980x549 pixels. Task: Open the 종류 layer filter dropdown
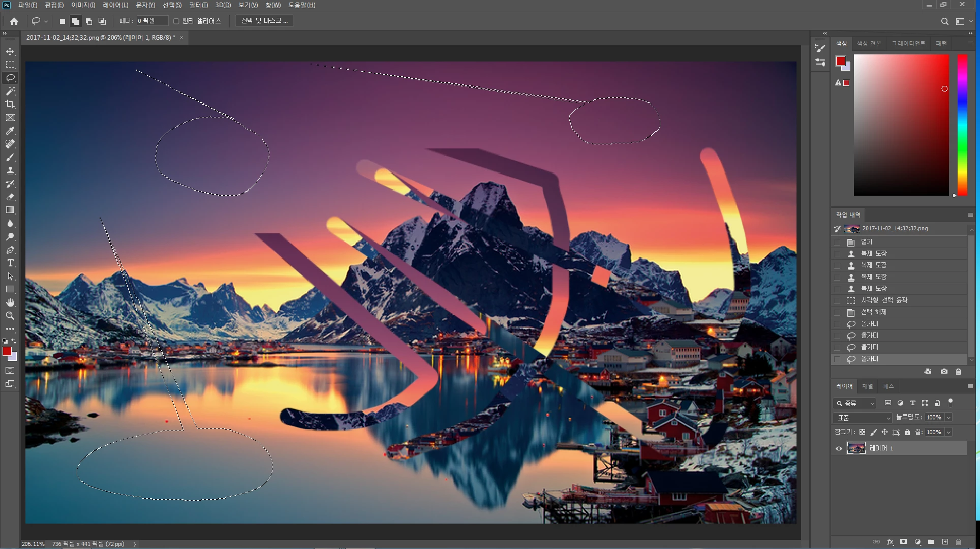854,403
